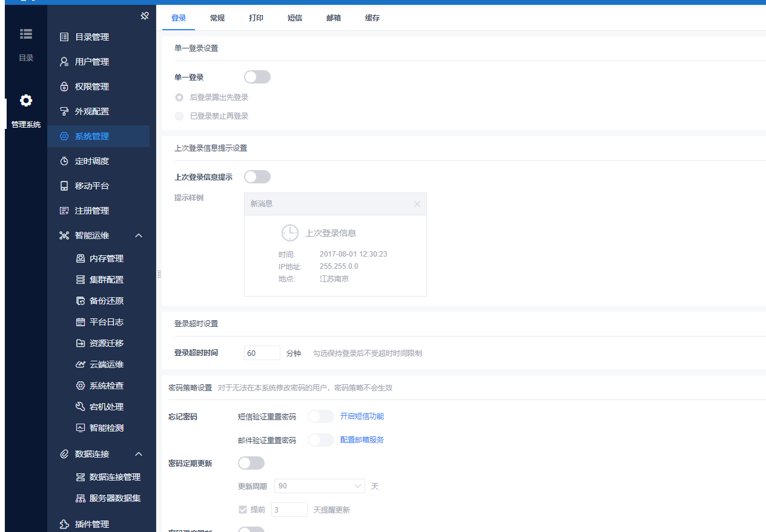
Task: Click the 插件管理 puzzle icon
Action: [x=64, y=524]
